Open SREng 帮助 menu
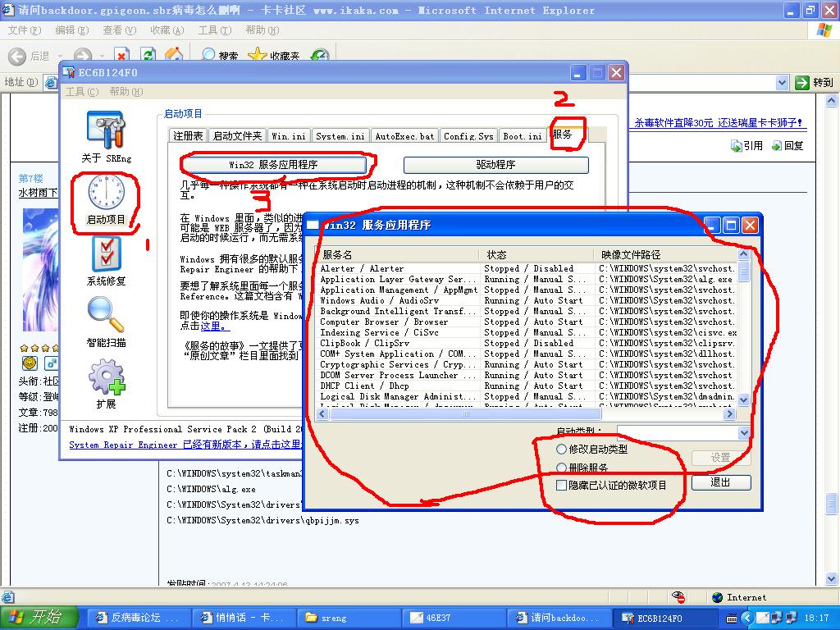This screenshot has width=840, height=630. click(x=126, y=92)
